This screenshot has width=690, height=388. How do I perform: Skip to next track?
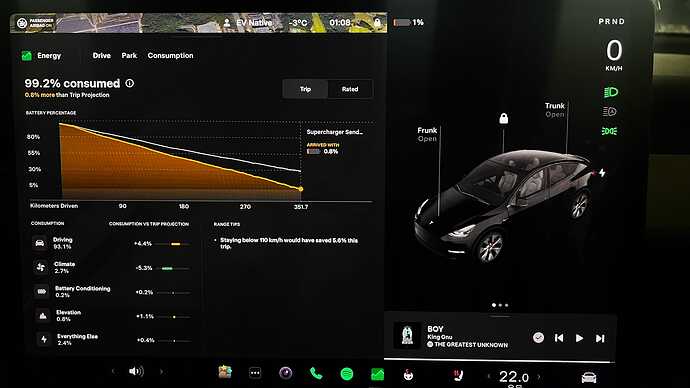click(x=600, y=338)
